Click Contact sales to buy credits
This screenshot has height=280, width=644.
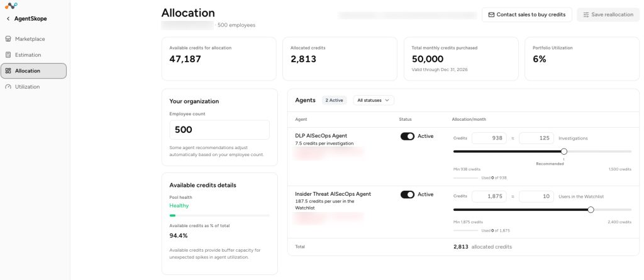(x=526, y=14)
